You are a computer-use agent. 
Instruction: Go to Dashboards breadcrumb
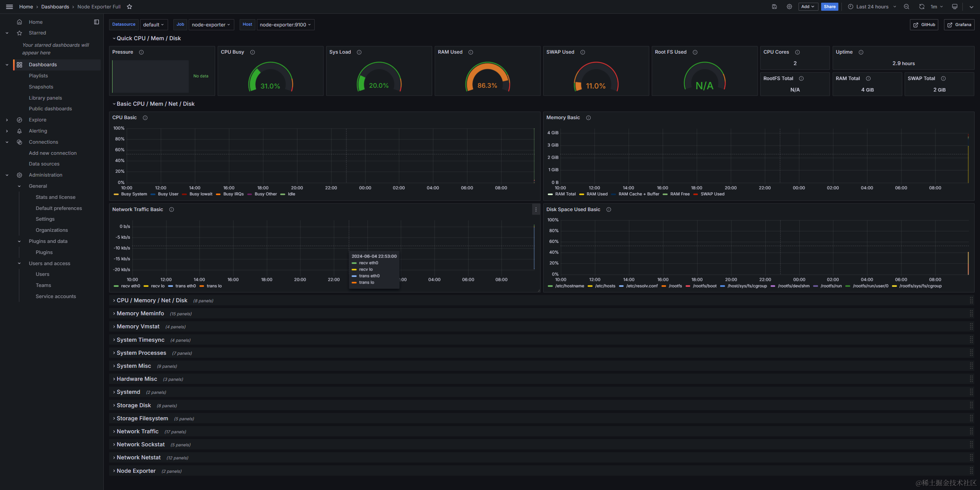[55, 7]
